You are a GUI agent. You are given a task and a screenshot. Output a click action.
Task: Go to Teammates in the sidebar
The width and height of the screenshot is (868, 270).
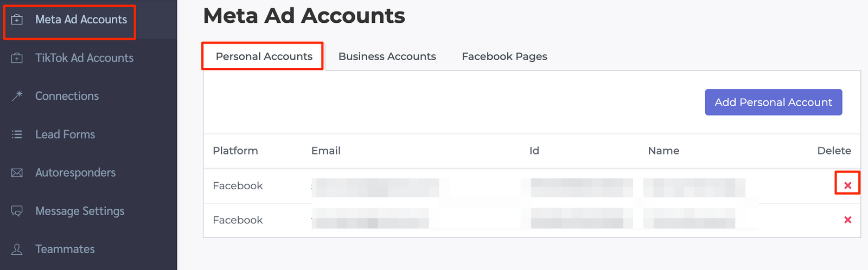click(65, 249)
